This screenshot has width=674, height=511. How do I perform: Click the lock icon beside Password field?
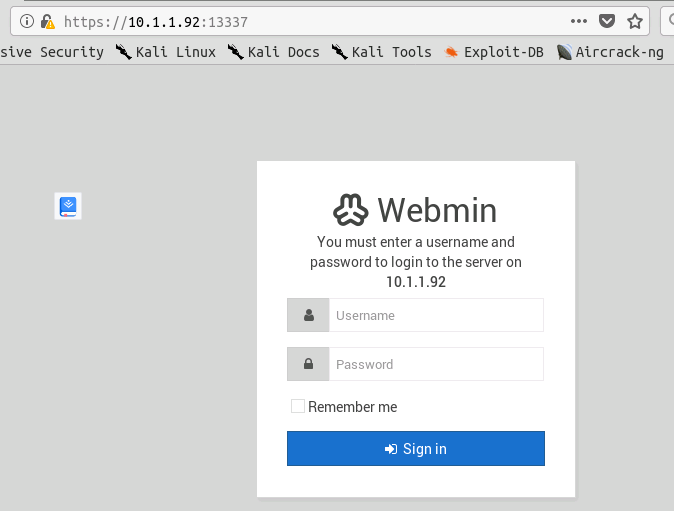[x=309, y=364]
